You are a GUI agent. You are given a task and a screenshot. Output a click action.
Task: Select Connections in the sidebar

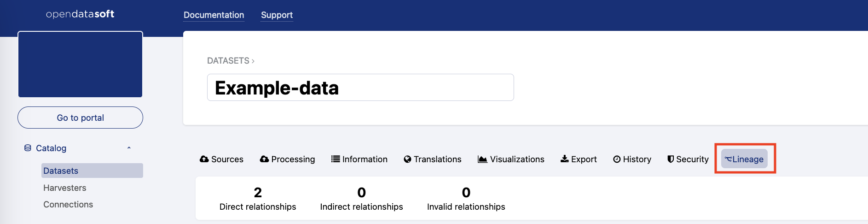(x=68, y=204)
